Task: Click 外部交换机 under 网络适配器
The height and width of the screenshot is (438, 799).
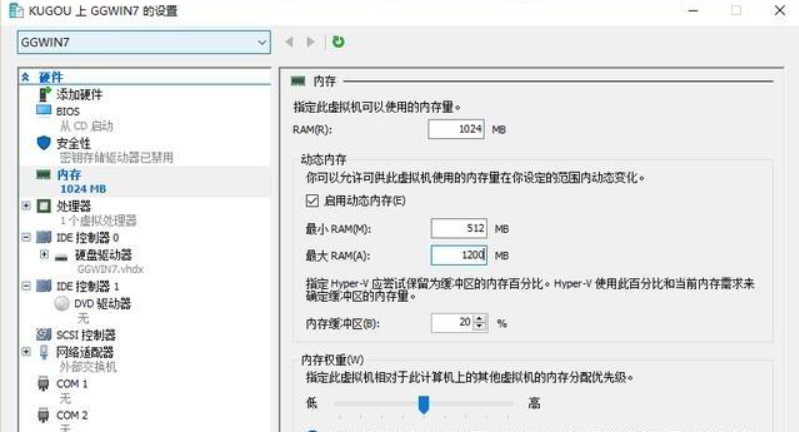Action: coord(88,367)
